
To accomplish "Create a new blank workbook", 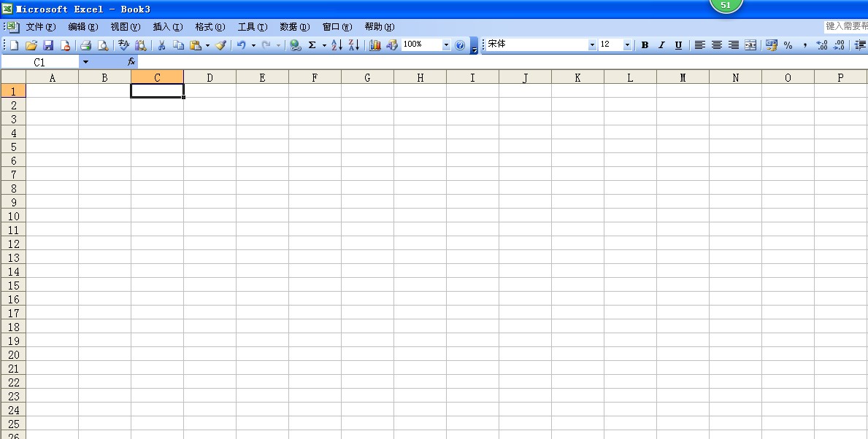I will [x=15, y=45].
